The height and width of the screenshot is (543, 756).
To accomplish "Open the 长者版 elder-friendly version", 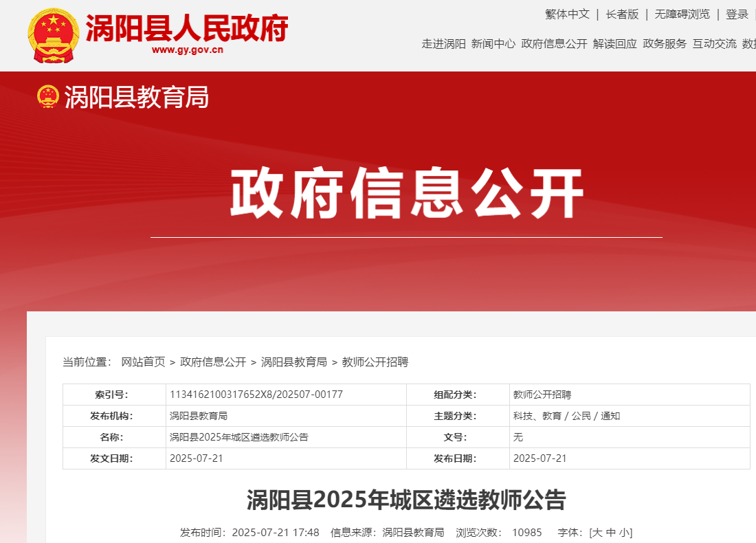I will click(x=622, y=14).
